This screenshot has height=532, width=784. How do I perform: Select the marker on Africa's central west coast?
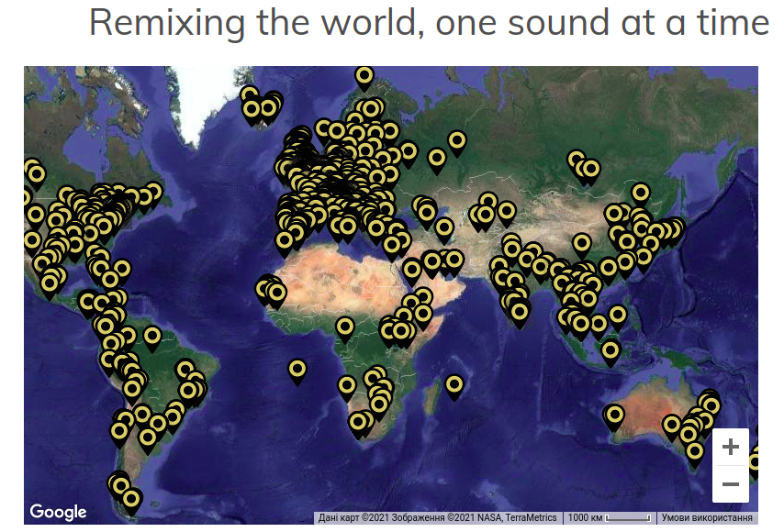[x=345, y=331]
